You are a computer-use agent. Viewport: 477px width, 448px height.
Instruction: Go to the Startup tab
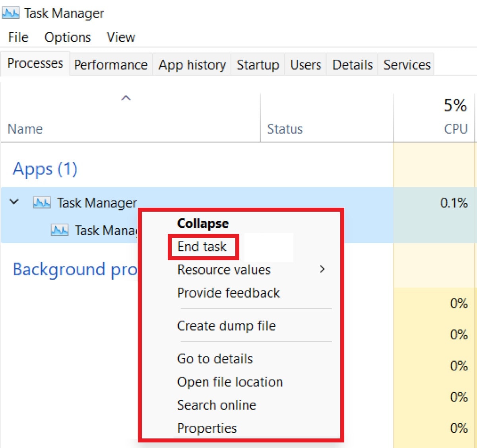(258, 64)
